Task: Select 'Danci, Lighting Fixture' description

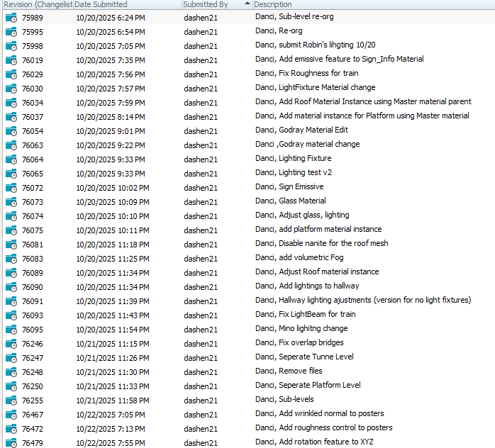Action: (294, 159)
